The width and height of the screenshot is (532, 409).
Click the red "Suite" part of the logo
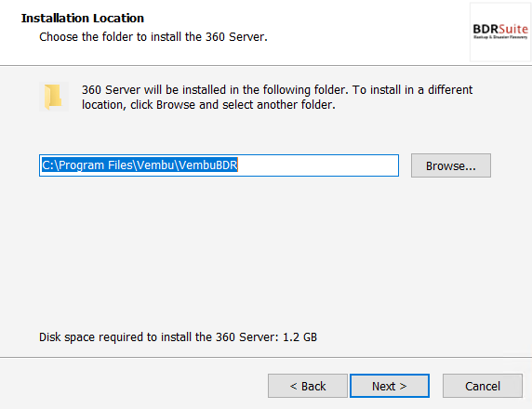point(513,29)
